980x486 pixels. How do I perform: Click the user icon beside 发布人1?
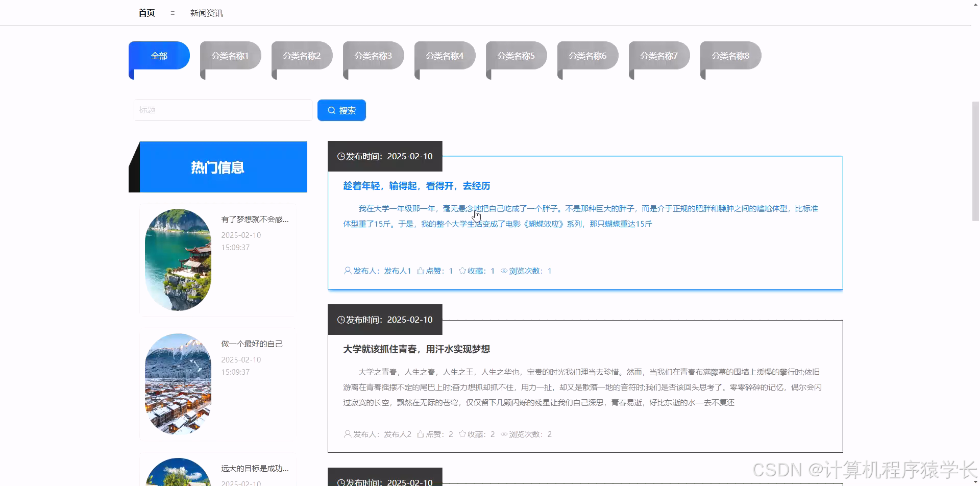348,271
